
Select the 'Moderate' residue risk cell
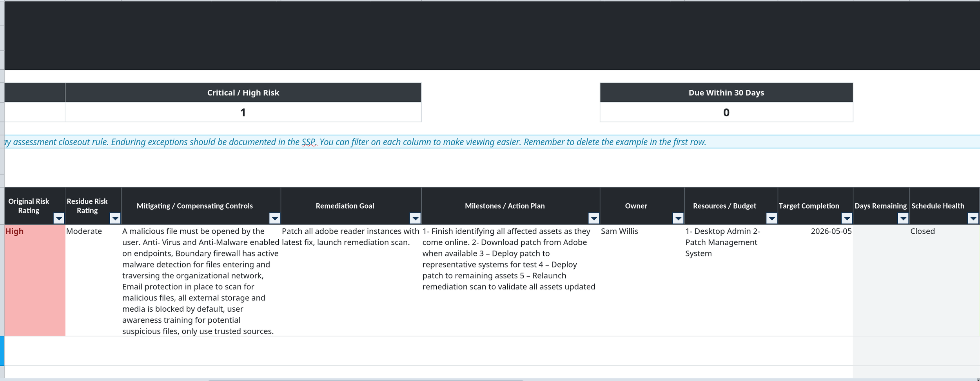click(93, 280)
